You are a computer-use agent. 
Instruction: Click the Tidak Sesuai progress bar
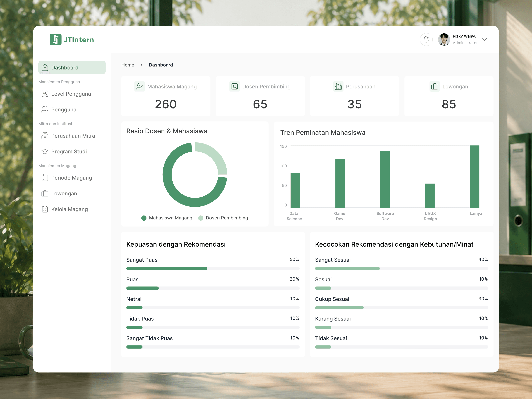402,347
